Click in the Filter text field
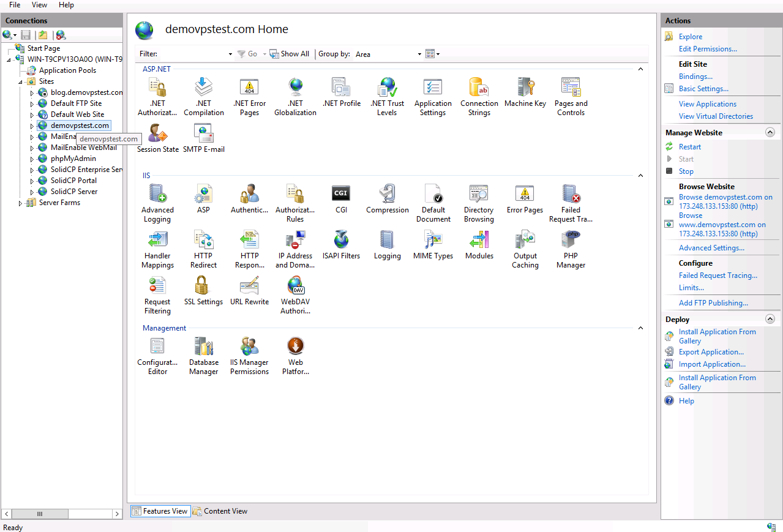This screenshot has height=532, width=783. click(193, 54)
